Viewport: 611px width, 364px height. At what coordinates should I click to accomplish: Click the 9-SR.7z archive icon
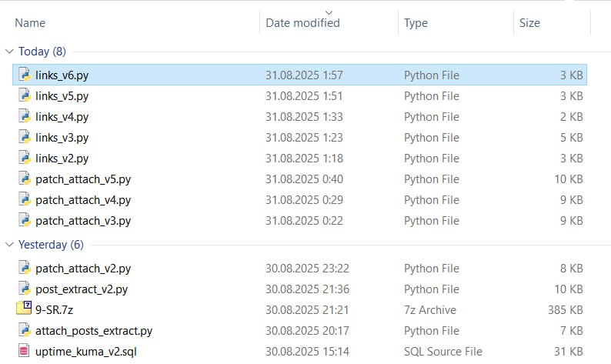[x=24, y=308]
